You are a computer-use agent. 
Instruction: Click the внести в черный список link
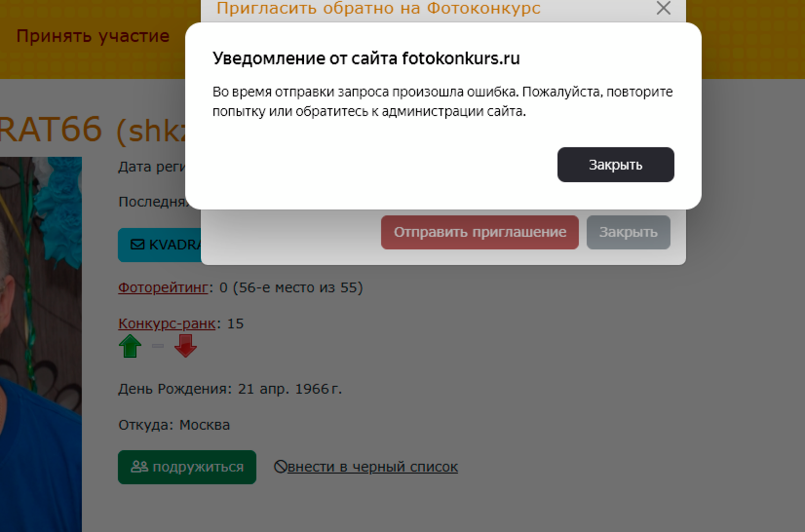(372, 467)
